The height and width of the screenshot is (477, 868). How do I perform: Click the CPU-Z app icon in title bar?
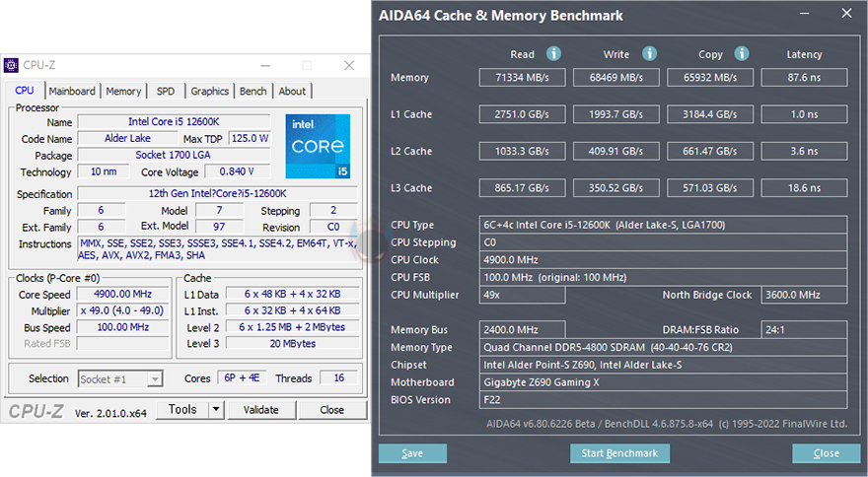tap(11, 65)
